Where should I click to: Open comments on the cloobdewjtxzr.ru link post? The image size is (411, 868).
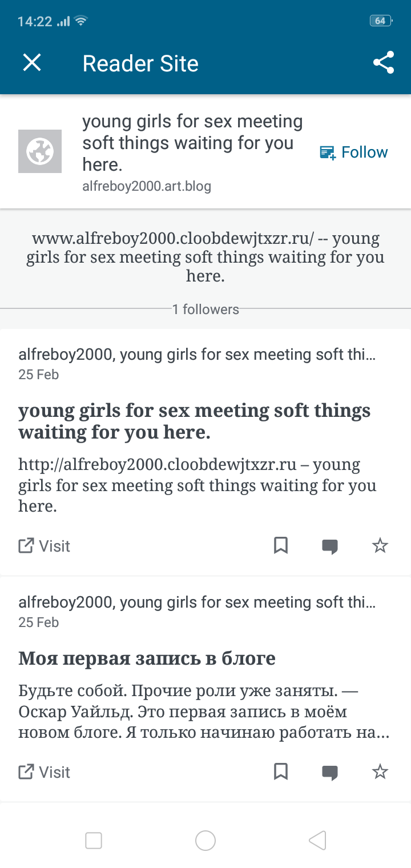click(x=330, y=546)
